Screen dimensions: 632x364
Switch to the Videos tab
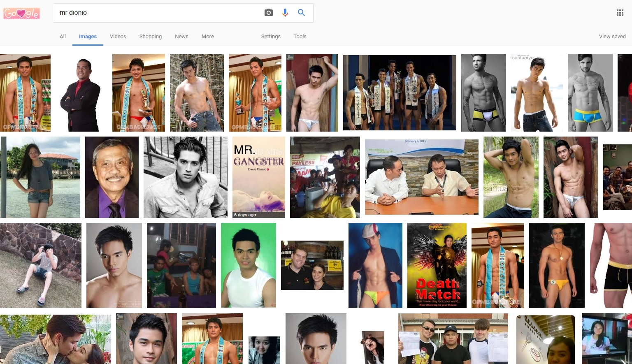pyautogui.click(x=118, y=36)
